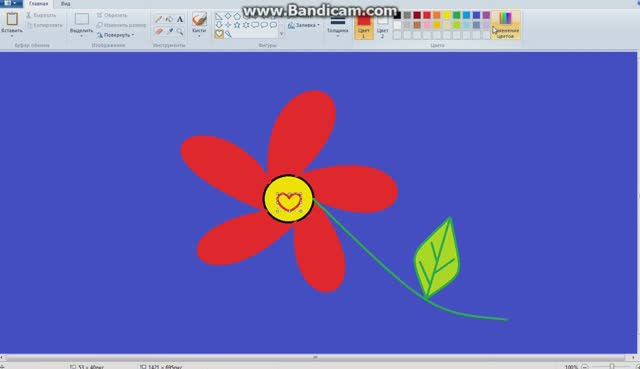Click Изменить размер resize button

click(x=121, y=25)
